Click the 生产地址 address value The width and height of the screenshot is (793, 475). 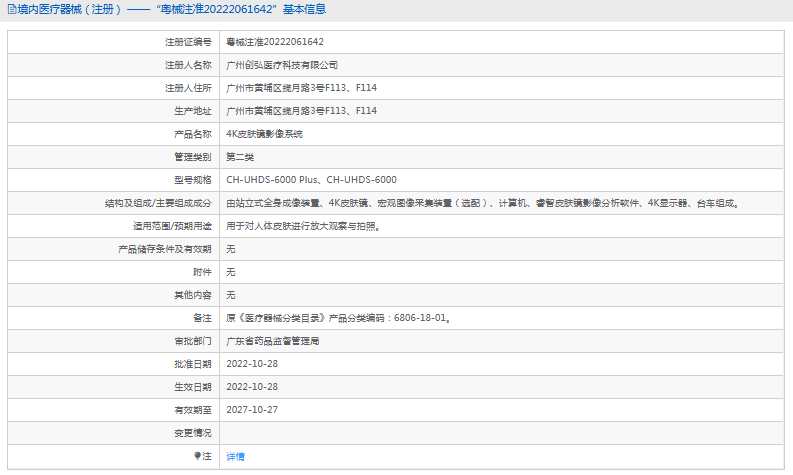[301, 111]
